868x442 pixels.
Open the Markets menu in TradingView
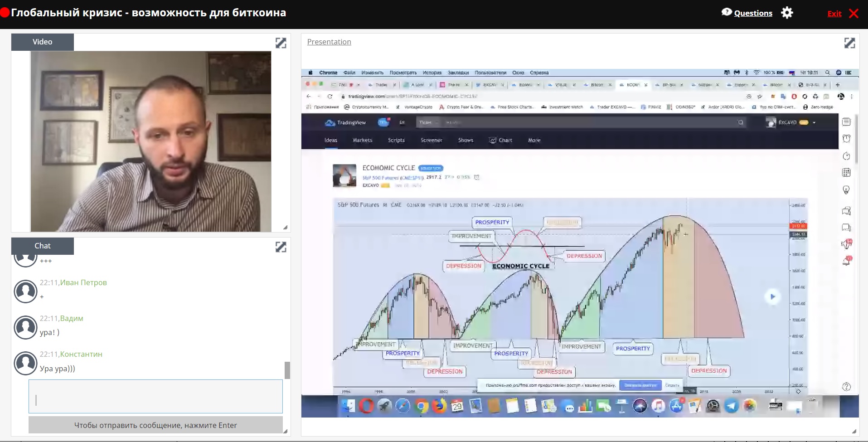[362, 140]
